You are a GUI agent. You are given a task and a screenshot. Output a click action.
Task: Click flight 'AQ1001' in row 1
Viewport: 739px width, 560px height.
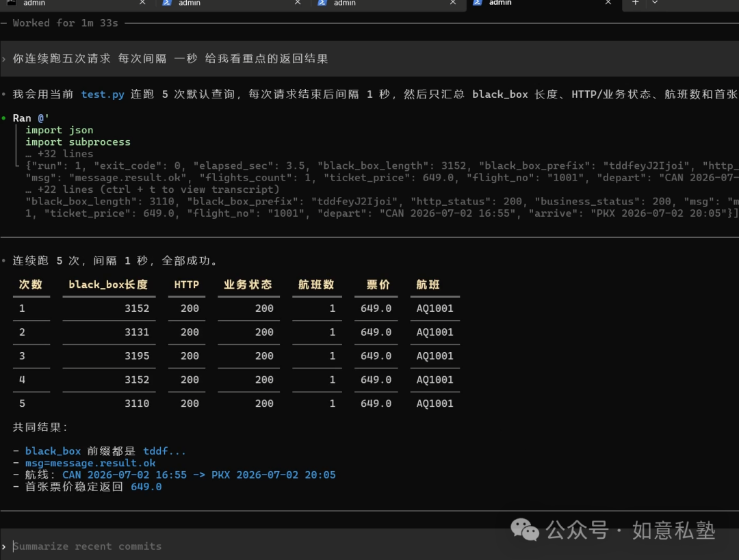click(435, 308)
